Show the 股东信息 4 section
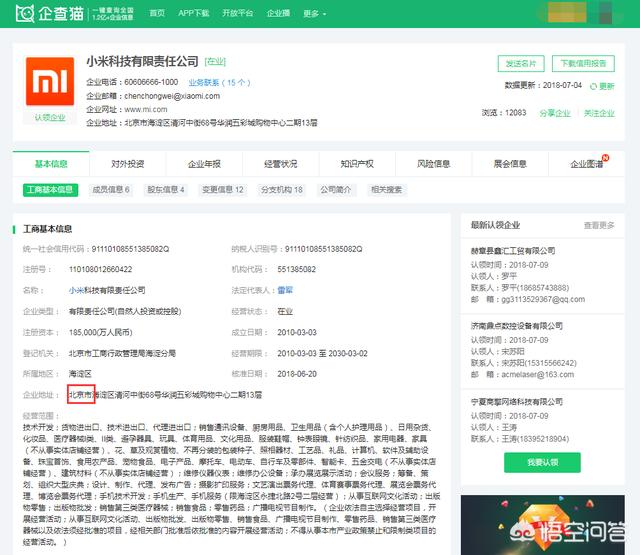 (166, 190)
